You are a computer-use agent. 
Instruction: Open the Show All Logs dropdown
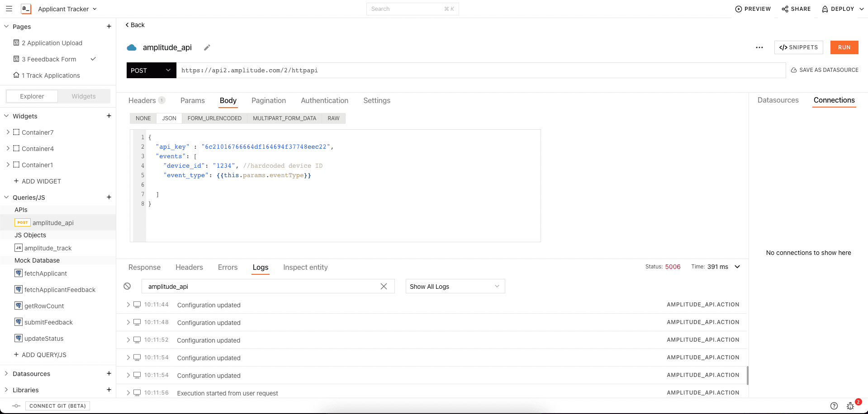[x=455, y=287]
